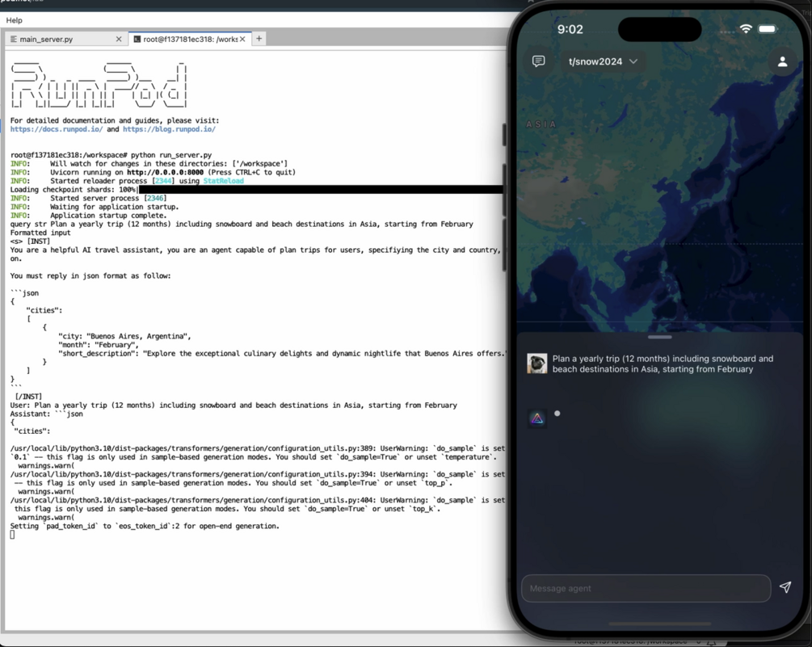Click the 'Setting pad_token_id' terminal line

coord(145,527)
